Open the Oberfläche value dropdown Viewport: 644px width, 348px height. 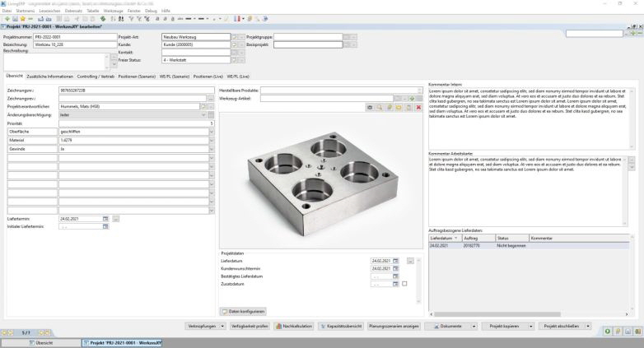pyautogui.click(x=211, y=132)
